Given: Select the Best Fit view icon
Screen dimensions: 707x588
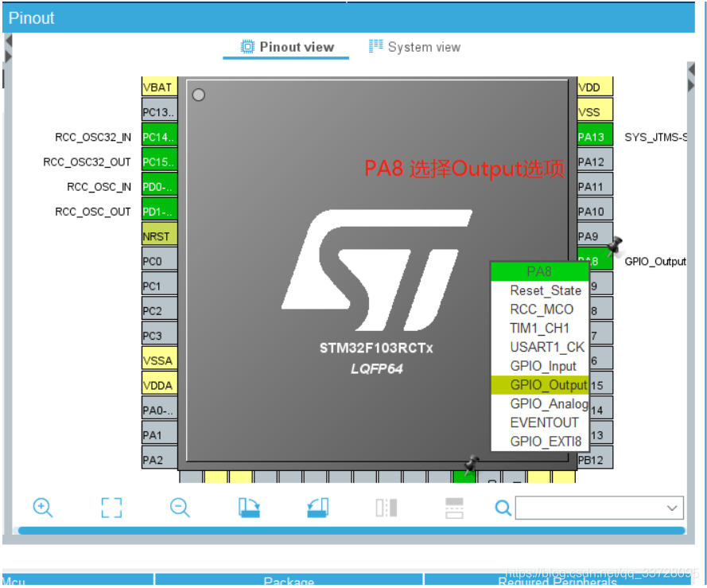Looking at the screenshot, I should point(111,508).
